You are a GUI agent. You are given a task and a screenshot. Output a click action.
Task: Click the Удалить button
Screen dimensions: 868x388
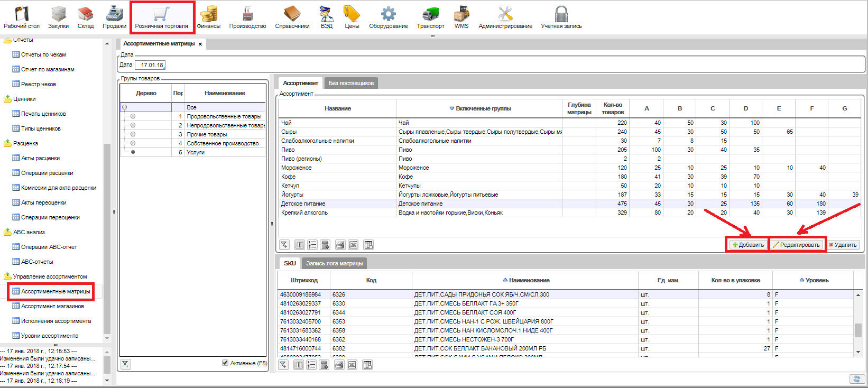point(843,245)
